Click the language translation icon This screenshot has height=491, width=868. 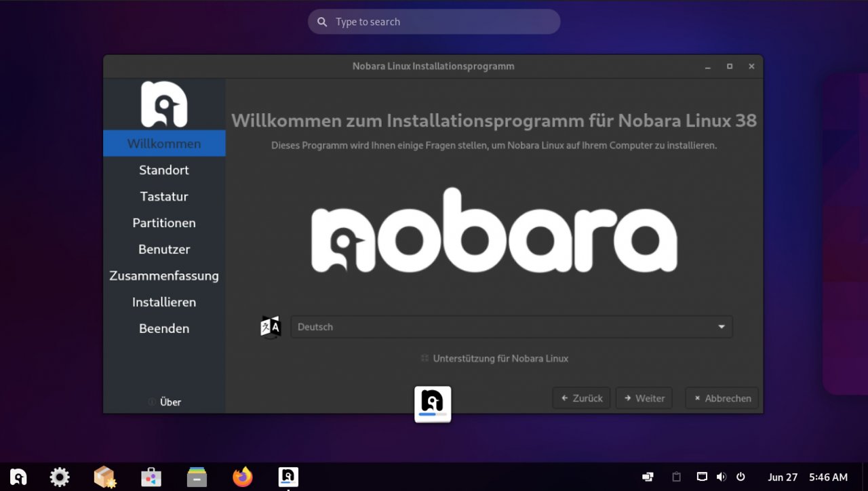coord(271,327)
